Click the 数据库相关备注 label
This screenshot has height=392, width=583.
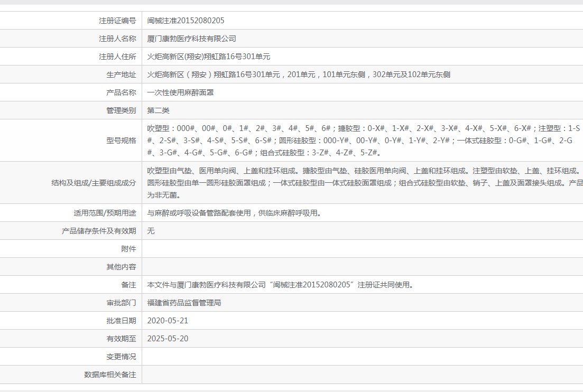point(110,375)
